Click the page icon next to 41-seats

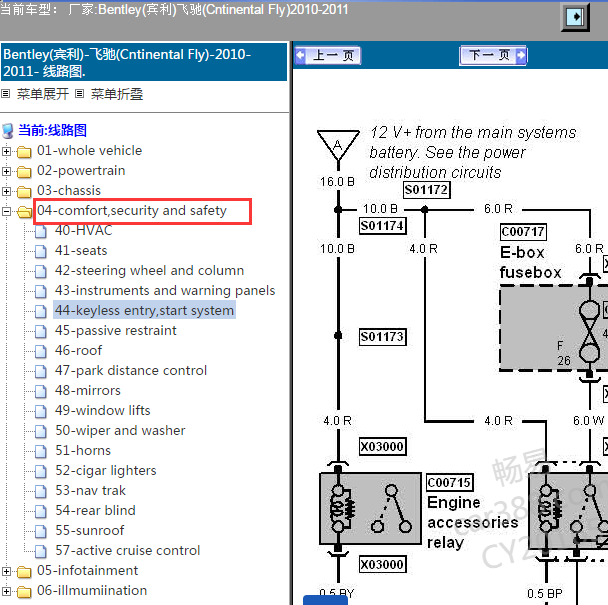click(x=41, y=251)
